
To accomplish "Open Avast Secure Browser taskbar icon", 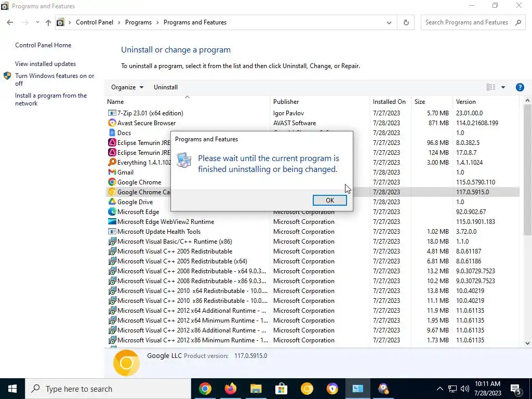I will point(332,389).
